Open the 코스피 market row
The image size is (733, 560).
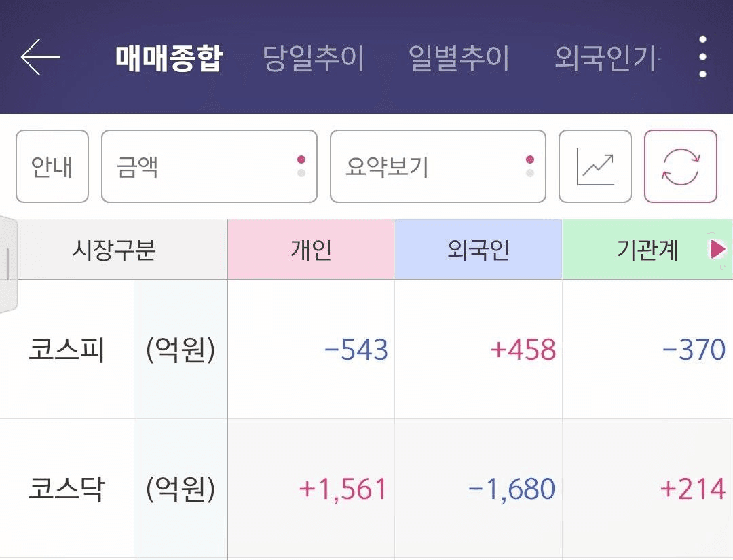(x=366, y=349)
